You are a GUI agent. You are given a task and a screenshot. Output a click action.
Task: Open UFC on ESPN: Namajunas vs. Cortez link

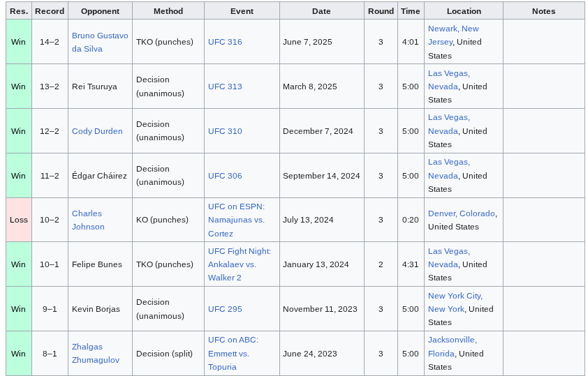pyautogui.click(x=236, y=220)
